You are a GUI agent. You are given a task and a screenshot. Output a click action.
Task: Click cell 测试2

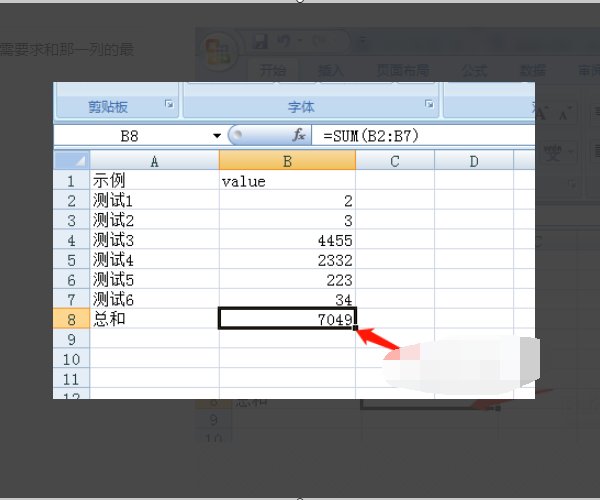coord(154,220)
